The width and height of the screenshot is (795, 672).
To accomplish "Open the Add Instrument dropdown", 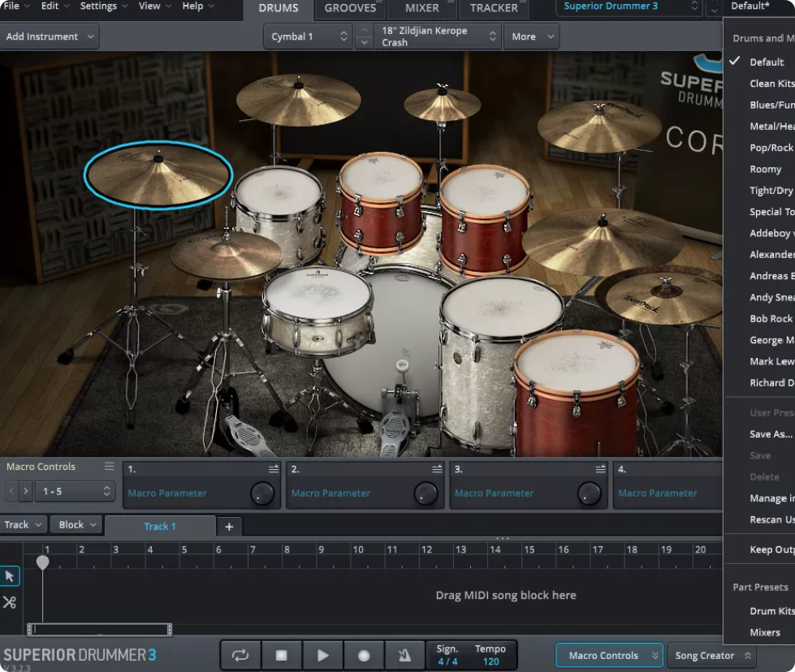I will click(50, 37).
